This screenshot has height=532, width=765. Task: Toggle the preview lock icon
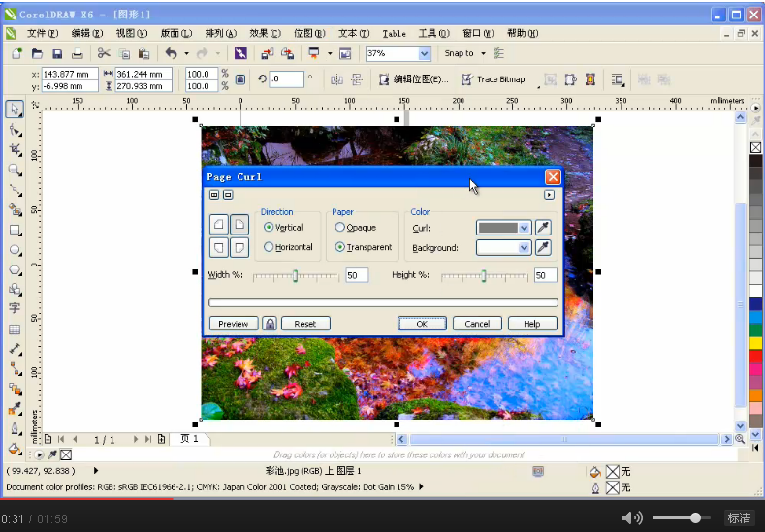pos(270,324)
